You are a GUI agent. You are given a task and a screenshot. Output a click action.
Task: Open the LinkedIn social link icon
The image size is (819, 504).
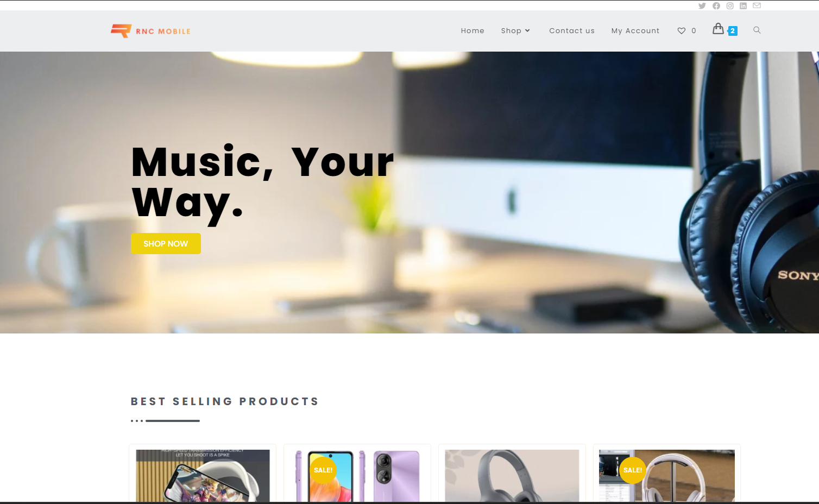tap(743, 6)
